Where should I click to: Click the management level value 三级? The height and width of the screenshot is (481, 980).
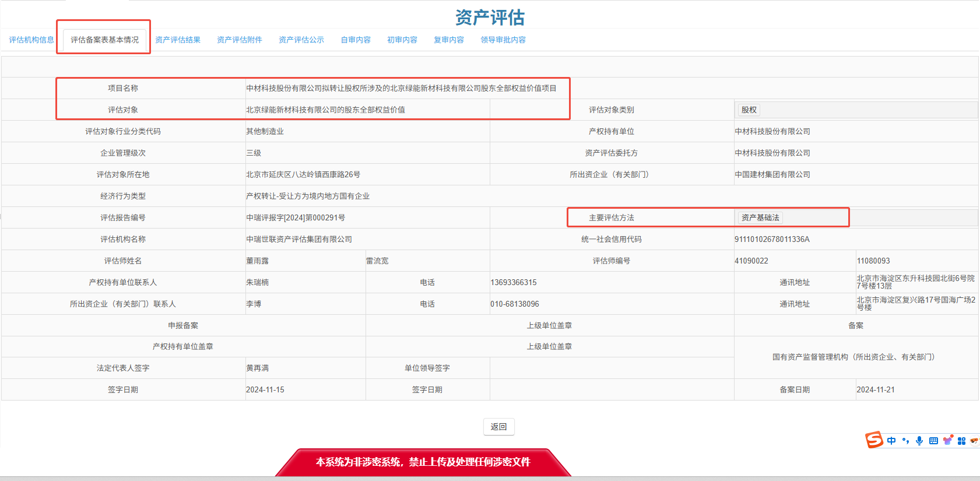coord(254,153)
